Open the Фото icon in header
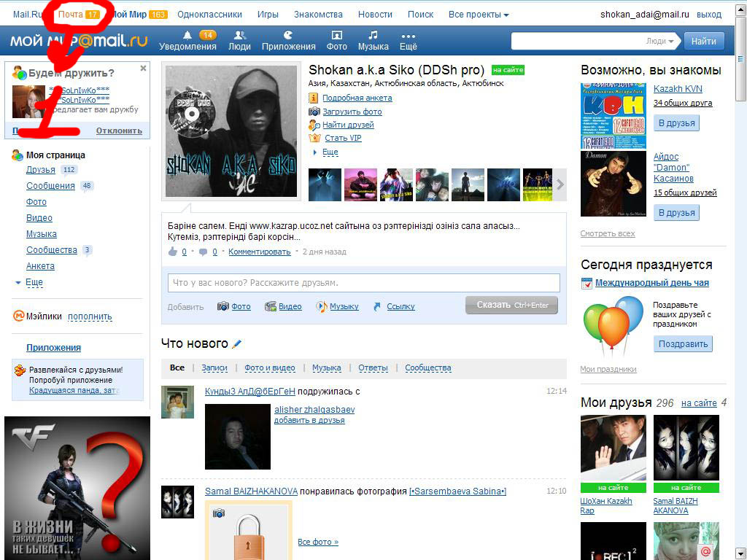 click(x=336, y=35)
